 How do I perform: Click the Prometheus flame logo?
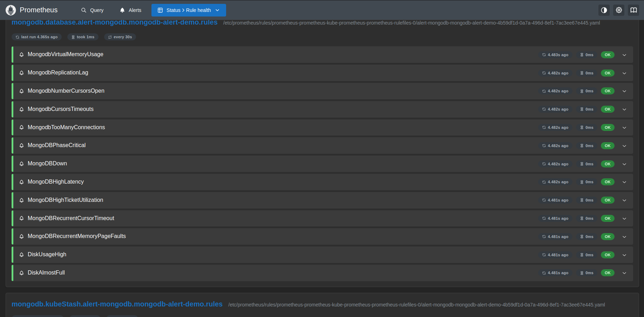pos(11,10)
